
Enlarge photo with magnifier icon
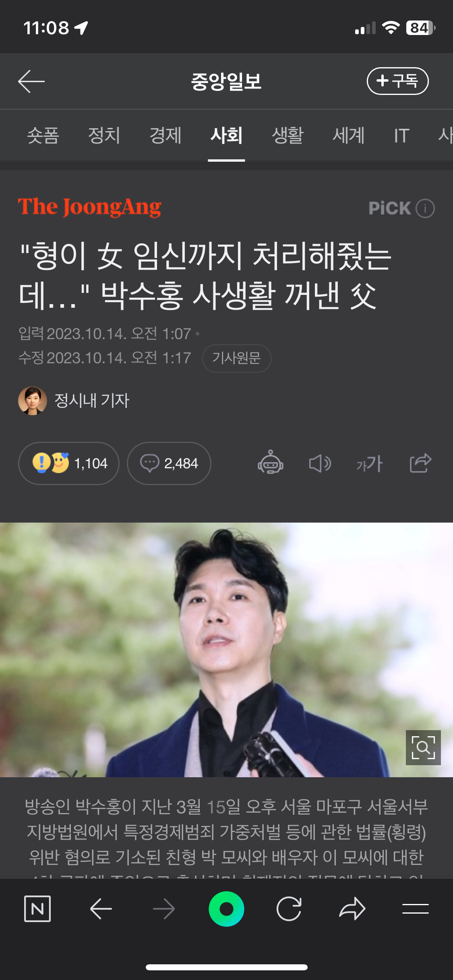(x=423, y=747)
